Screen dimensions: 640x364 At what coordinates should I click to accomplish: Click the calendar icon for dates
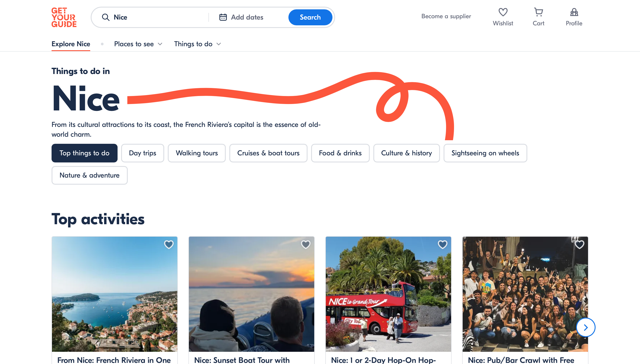tap(223, 17)
